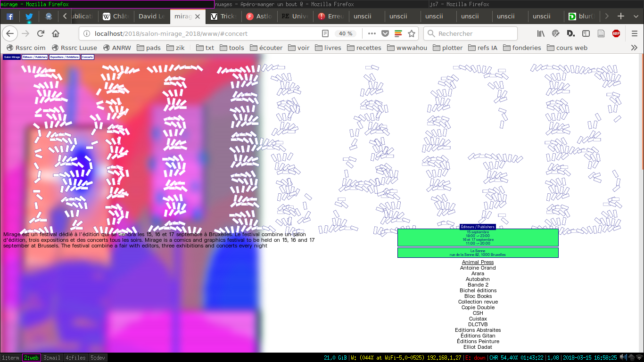The image size is (644, 362).
Task: Open the pinned Twitter tab
Action: tap(29, 16)
